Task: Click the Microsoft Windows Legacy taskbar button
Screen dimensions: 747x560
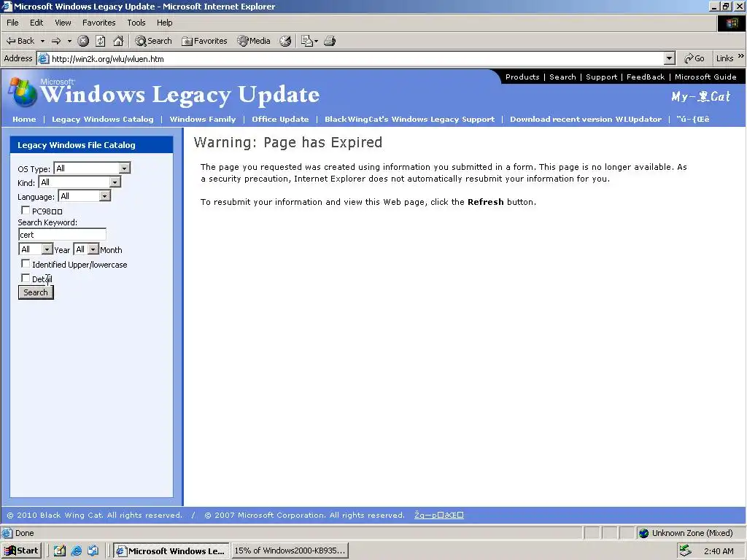Action: point(171,551)
